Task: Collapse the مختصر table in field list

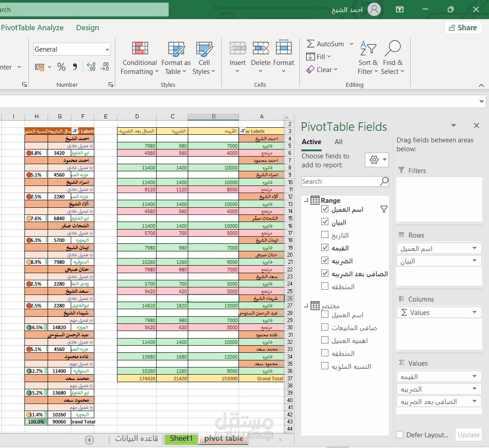Action: click(x=306, y=306)
